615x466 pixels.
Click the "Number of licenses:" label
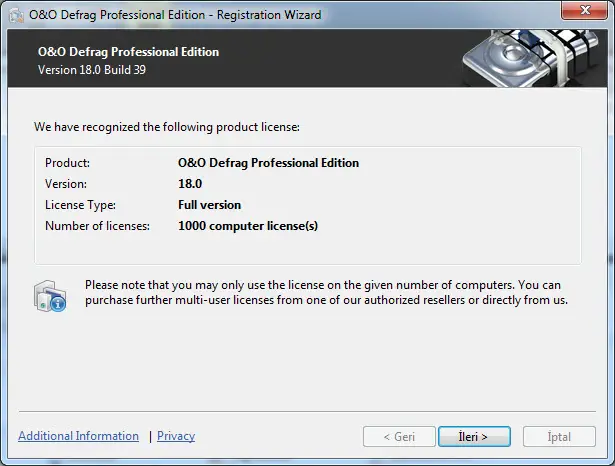[x=97, y=226]
